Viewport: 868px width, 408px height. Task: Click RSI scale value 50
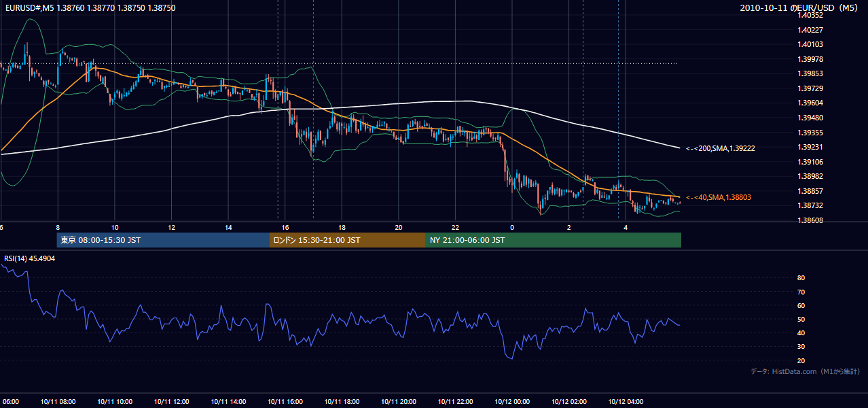tap(801, 319)
